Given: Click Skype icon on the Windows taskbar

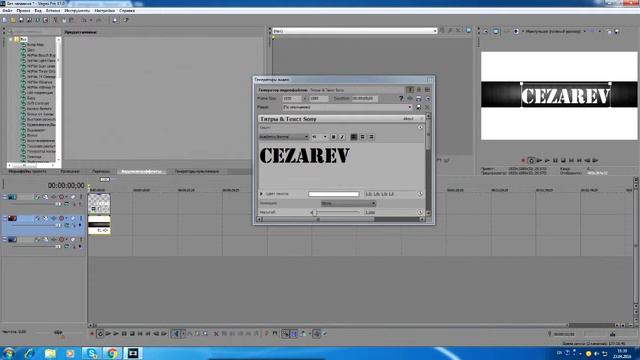Looking at the screenshot, I should click(x=92, y=353).
